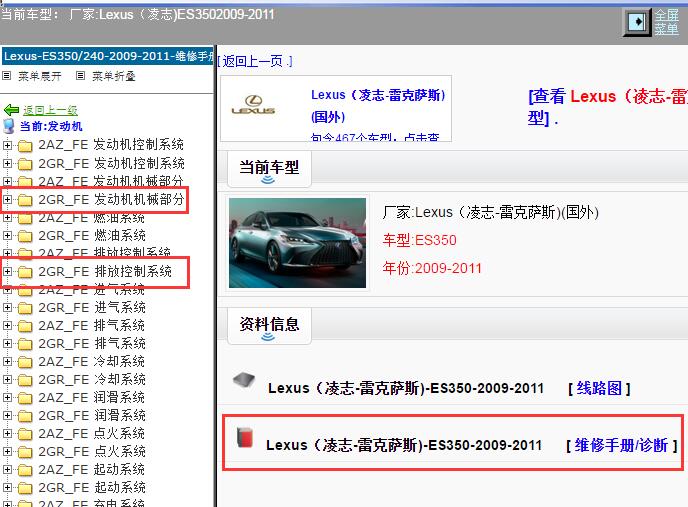Click folder icon of 2GR_FE 起动系统
The image size is (688, 507).
[x=25, y=488]
